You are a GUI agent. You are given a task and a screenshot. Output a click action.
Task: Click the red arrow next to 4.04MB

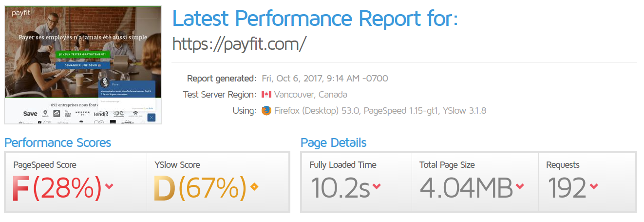coord(520,186)
